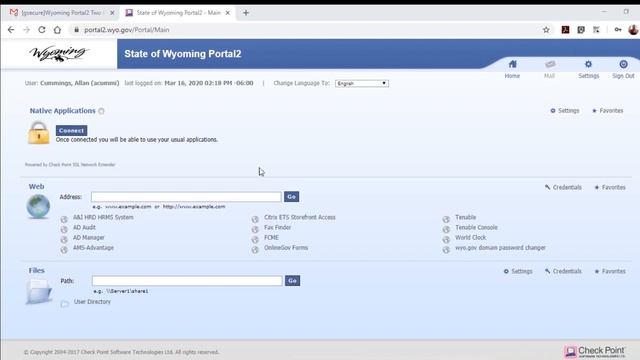
Task: Select the State of Wyoming Portal2 tab
Action: 178,13
